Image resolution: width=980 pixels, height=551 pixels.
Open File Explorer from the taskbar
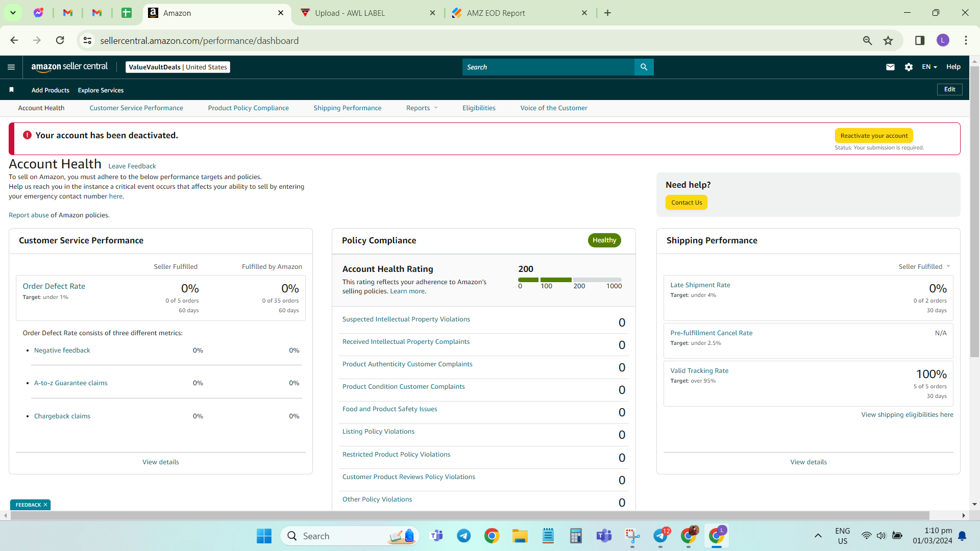coord(520,536)
